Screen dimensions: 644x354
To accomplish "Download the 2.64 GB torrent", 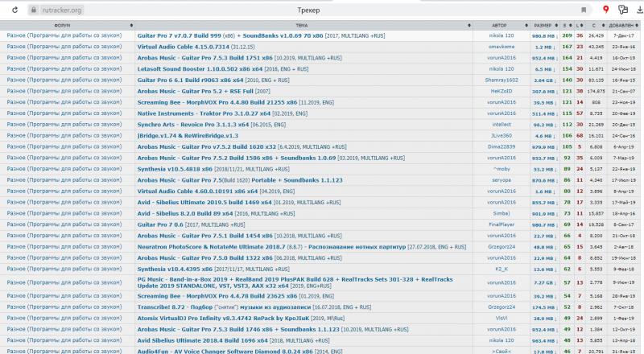I will tap(546, 80).
